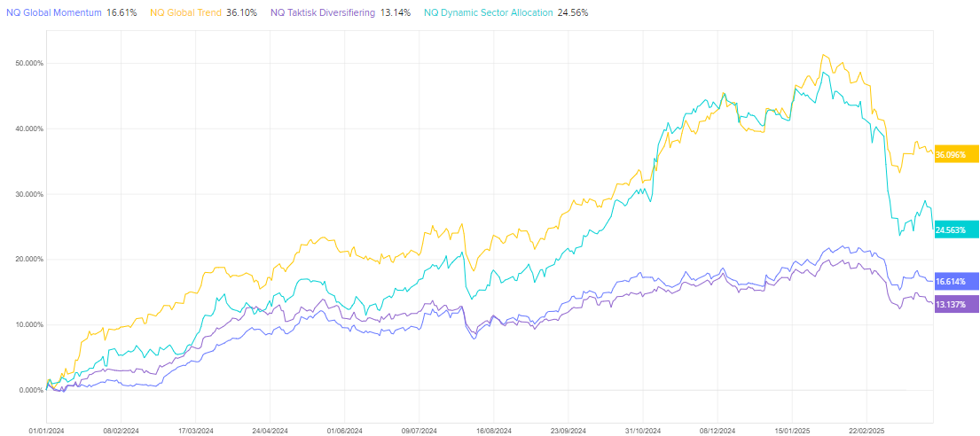Select the 31/10/2024 x-axis date
Viewport: 980px width, 436px height.
[645, 429]
